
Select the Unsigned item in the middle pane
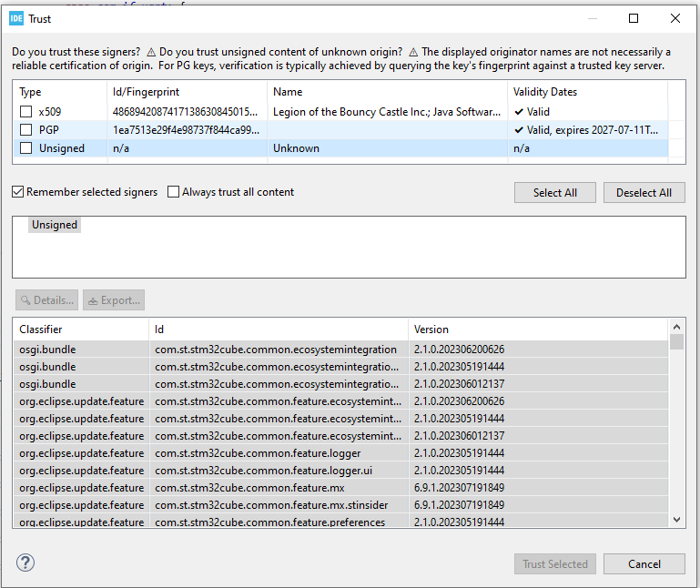pyautogui.click(x=55, y=225)
